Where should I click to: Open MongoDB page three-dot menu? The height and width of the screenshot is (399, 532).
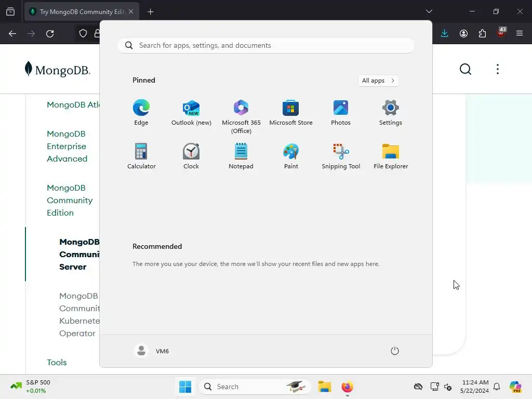(x=498, y=69)
